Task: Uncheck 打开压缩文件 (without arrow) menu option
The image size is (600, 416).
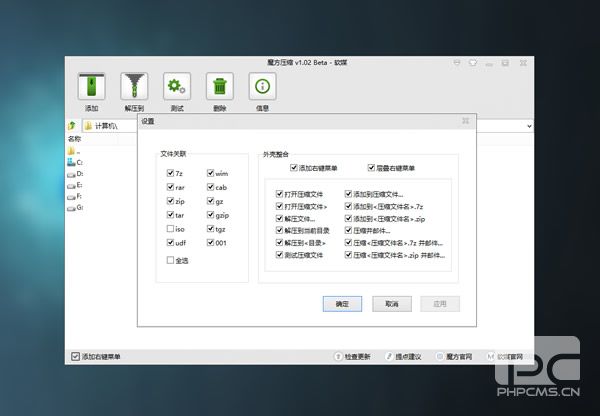Action: [x=280, y=194]
